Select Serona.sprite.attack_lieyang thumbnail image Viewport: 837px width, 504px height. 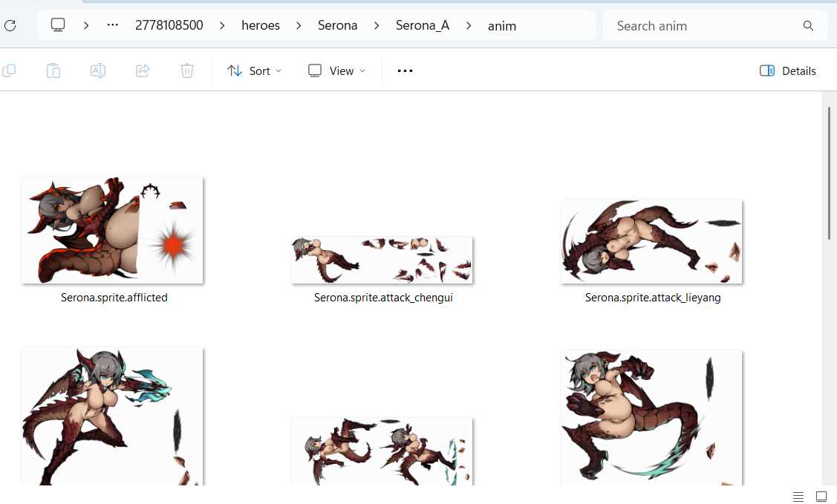pos(651,241)
